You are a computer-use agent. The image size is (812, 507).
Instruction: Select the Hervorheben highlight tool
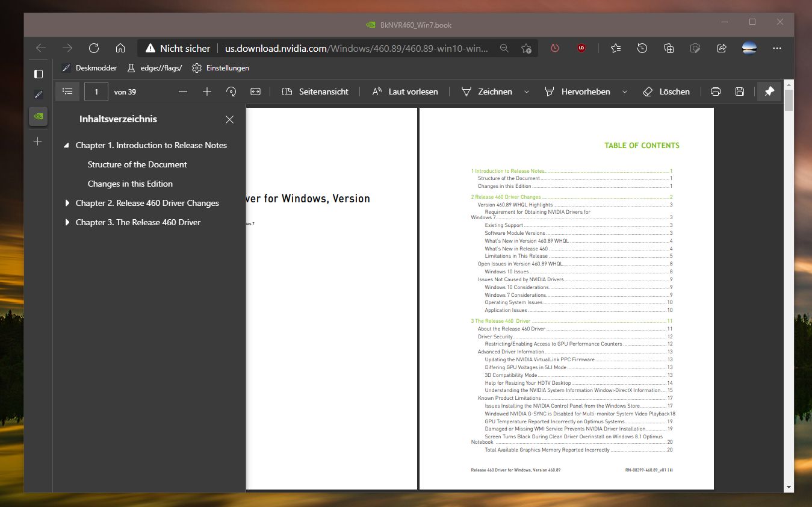tap(577, 92)
